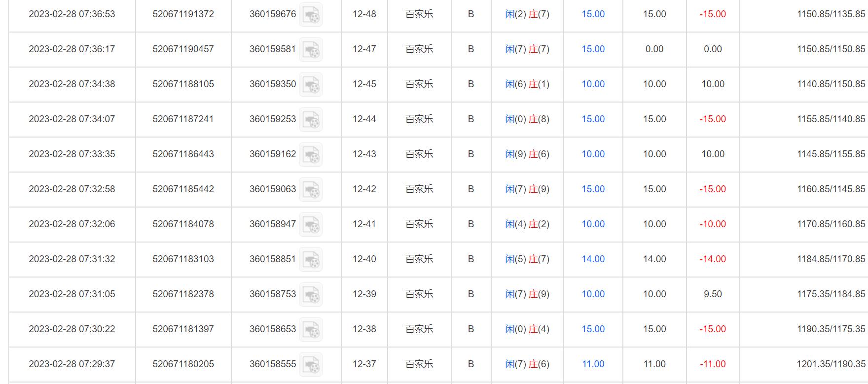This screenshot has height=384, width=868.
Task: Click timestamp 2023-02-28 07:31:32
Action: pos(72,259)
